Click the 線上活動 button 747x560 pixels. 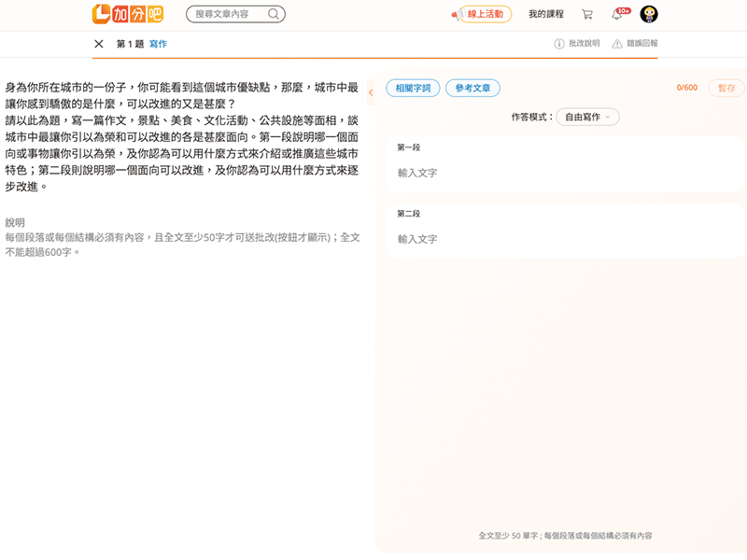coord(485,14)
